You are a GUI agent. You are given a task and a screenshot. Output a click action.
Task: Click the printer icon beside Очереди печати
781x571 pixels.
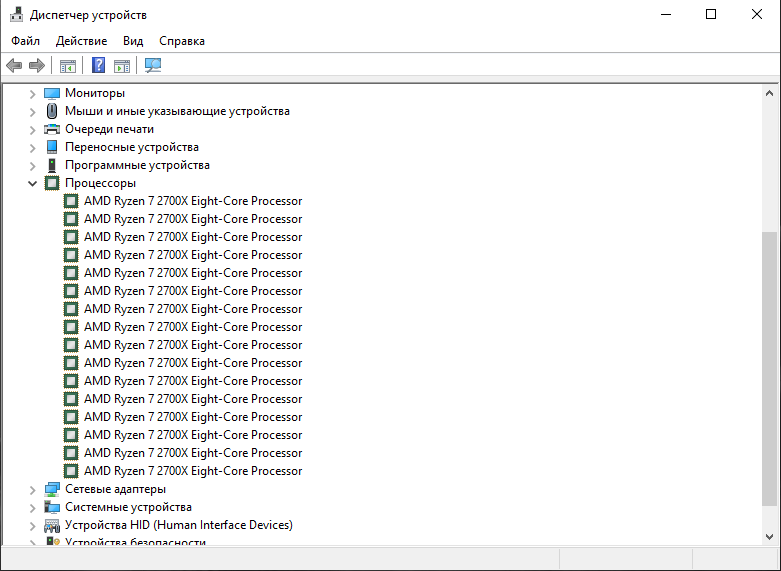coord(52,129)
